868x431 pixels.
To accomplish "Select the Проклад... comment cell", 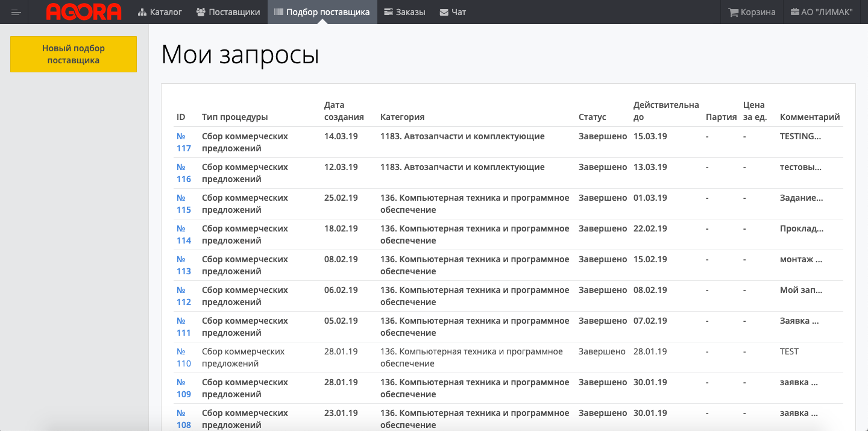I will pos(802,228).
